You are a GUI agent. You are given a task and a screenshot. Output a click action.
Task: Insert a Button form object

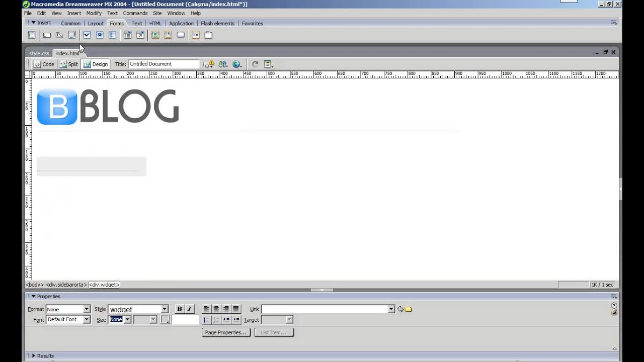click(x=181, y=35)
